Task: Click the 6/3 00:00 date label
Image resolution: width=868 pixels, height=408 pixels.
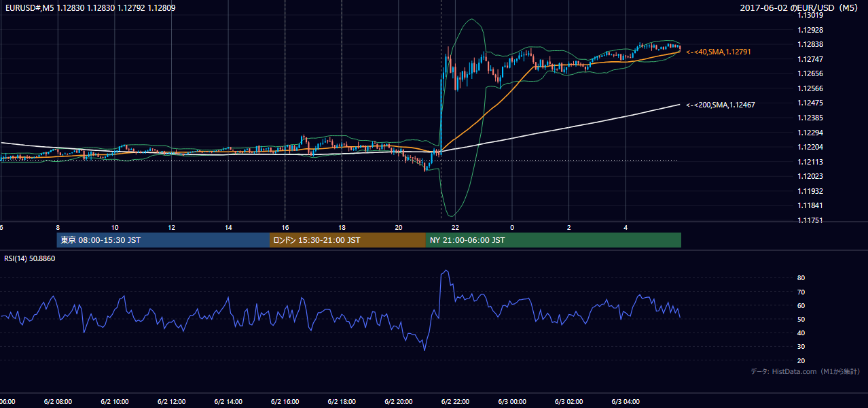Action: click(512, 402)
